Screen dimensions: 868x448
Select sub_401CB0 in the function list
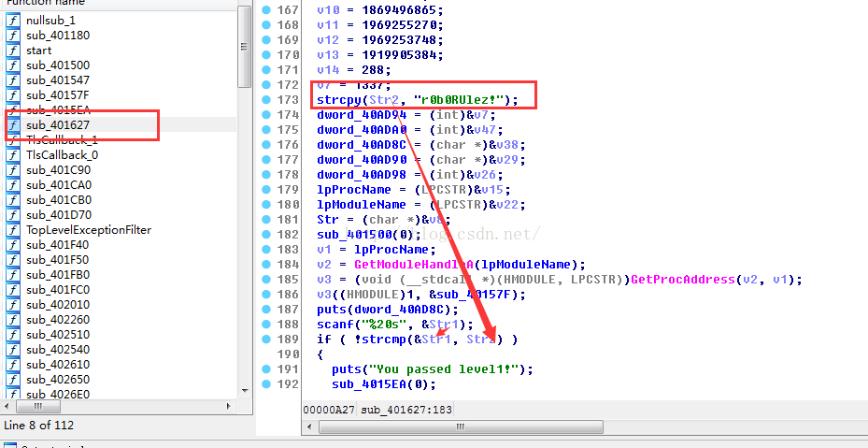pos(58,200)
